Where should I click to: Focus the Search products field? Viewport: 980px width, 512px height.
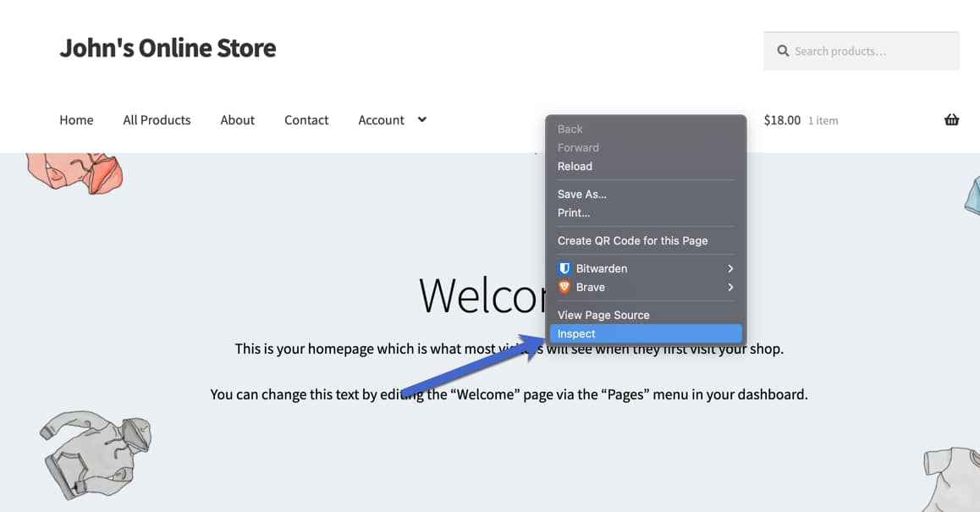click(x=862, y=52)
